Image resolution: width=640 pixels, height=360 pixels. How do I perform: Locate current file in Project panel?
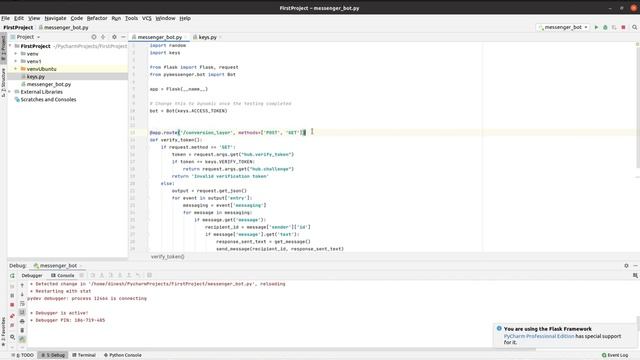94,37
